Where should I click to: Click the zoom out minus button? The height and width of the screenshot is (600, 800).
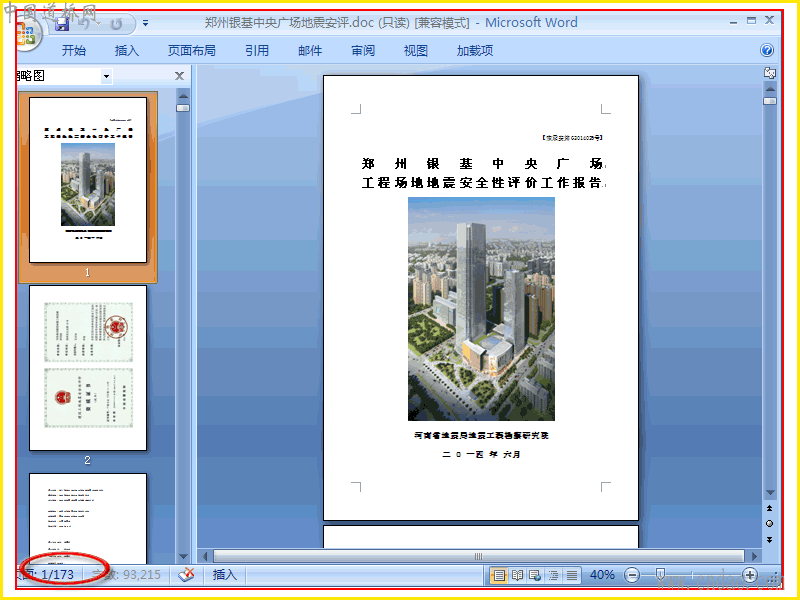632,576
